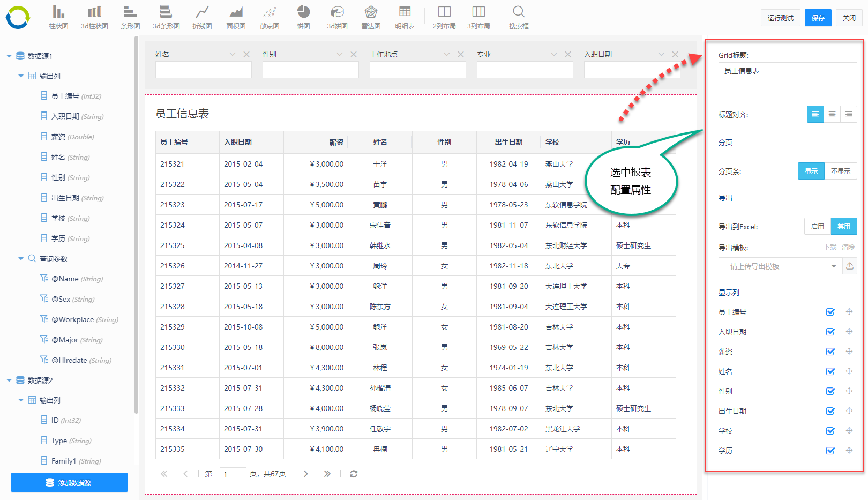The height and width of the screenshot is (500, 868).
Task: Set pagination bar to 显示
Action: 811,171
